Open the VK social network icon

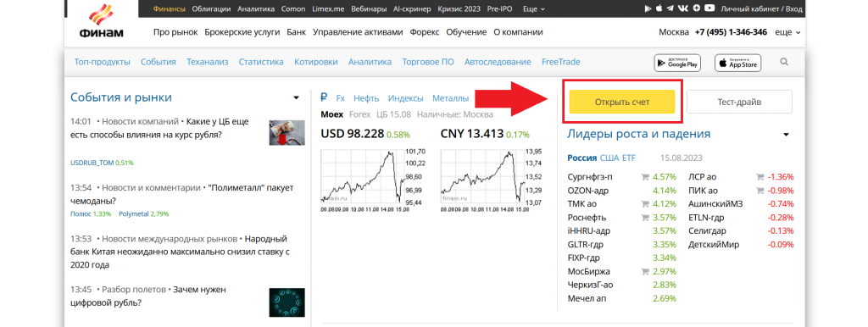tap(683, 8)
